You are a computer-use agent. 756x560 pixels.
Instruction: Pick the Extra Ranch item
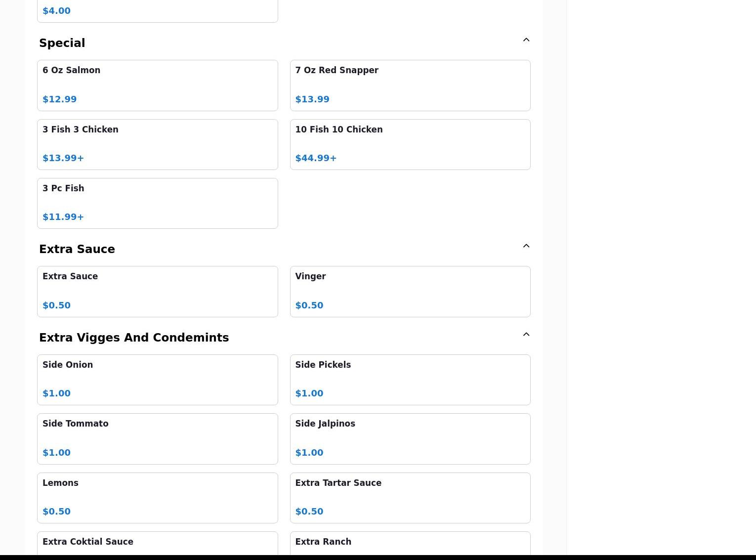coord(410,543)
